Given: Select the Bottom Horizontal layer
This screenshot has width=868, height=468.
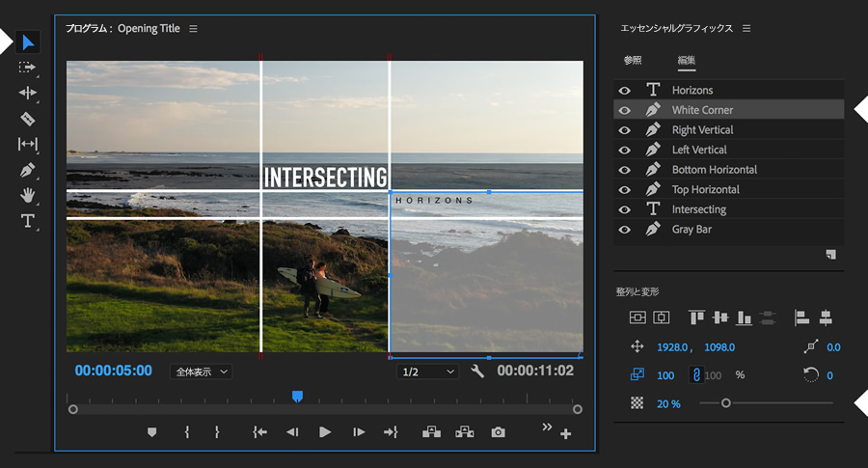Looking at the screenshot, I should (714, 170).
